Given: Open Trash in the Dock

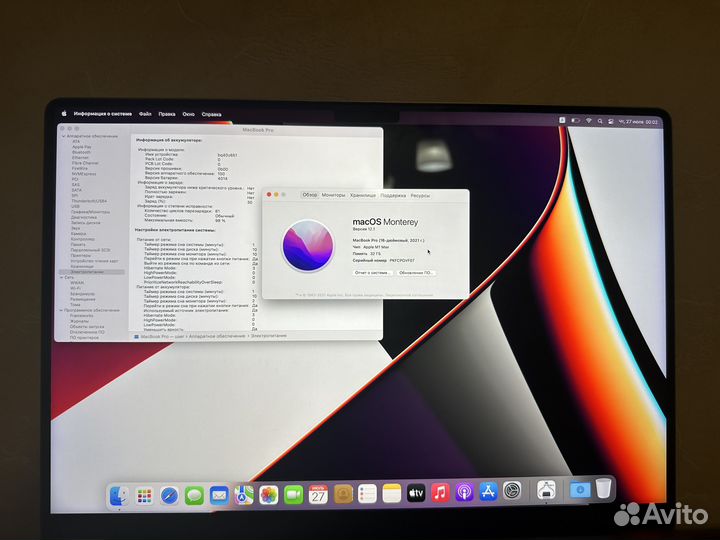Looking at the screenshot, I should click(603, 488).
